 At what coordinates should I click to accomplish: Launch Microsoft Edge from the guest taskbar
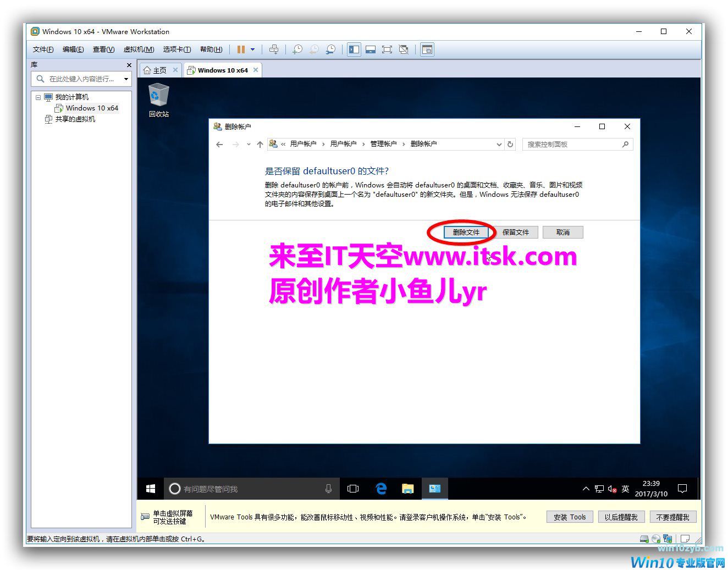pyautogui.click(x=380, y=489)
